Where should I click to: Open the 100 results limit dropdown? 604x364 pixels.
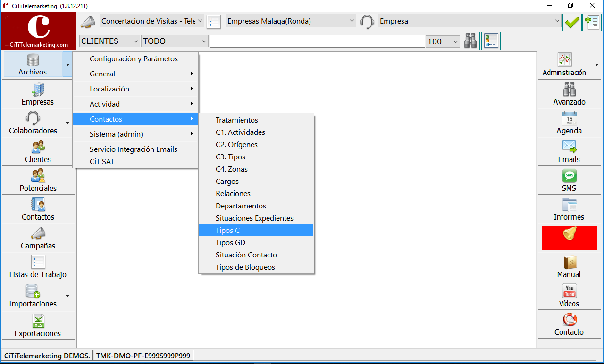(x=443, y=41)
